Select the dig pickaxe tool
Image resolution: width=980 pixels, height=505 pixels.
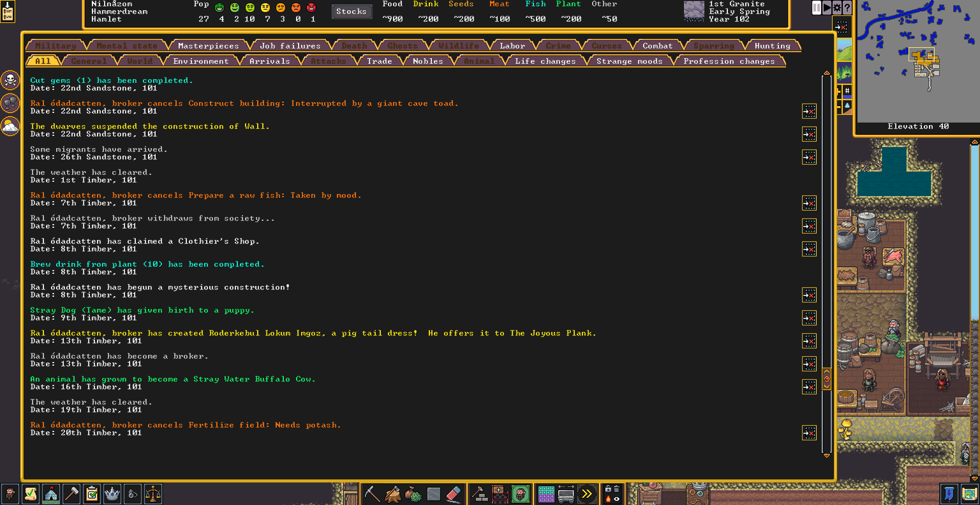pos(372,494)
